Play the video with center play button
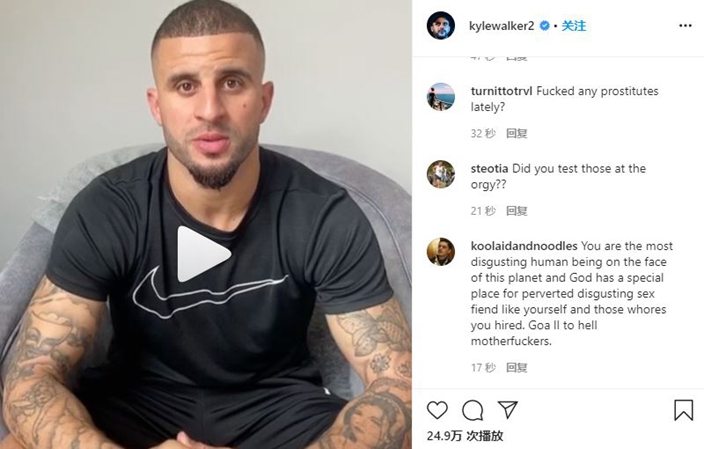 (x=203, y=254)
